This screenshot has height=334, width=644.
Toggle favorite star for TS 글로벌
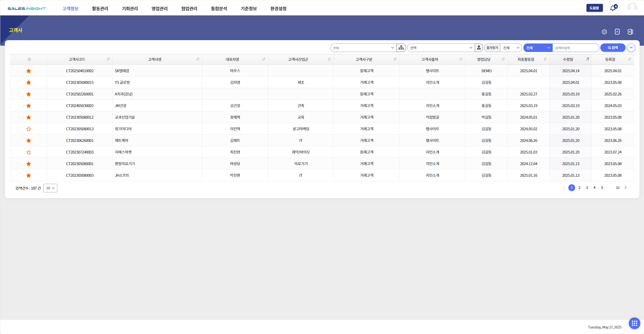click(29, 83)
